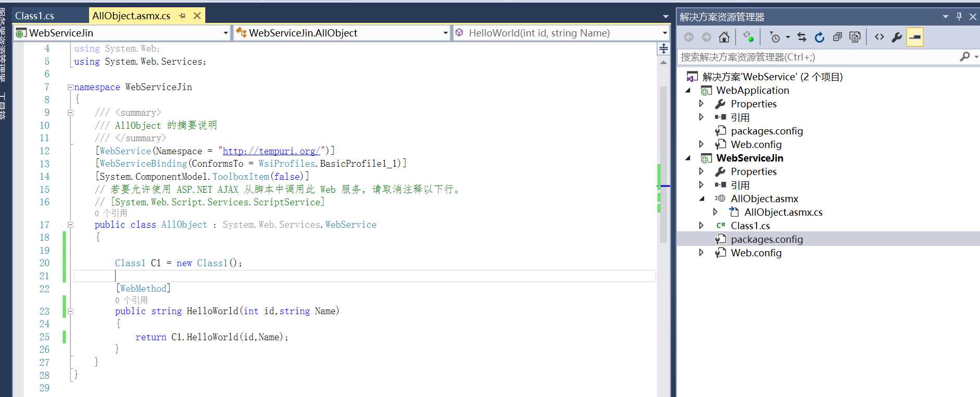Select highlighted packages.config under WebServiceJin
This screenshot has width=980, height=397.
[766, 239]
